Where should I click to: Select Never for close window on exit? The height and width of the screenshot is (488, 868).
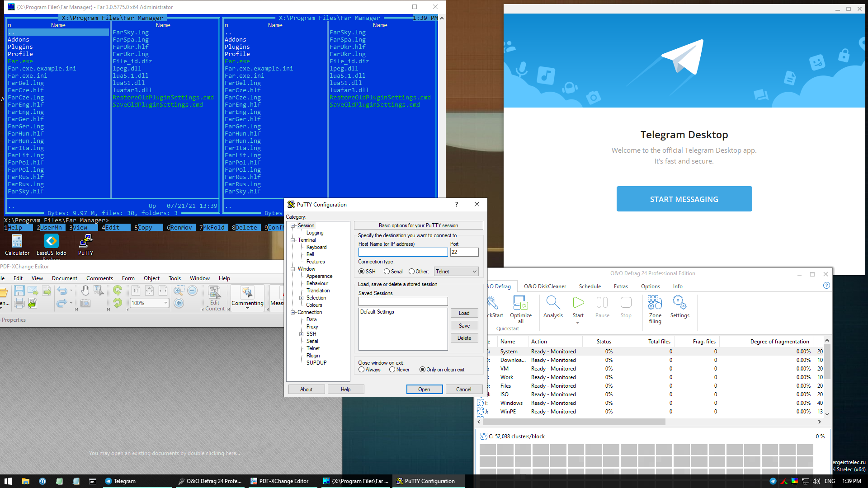point(392,370)
